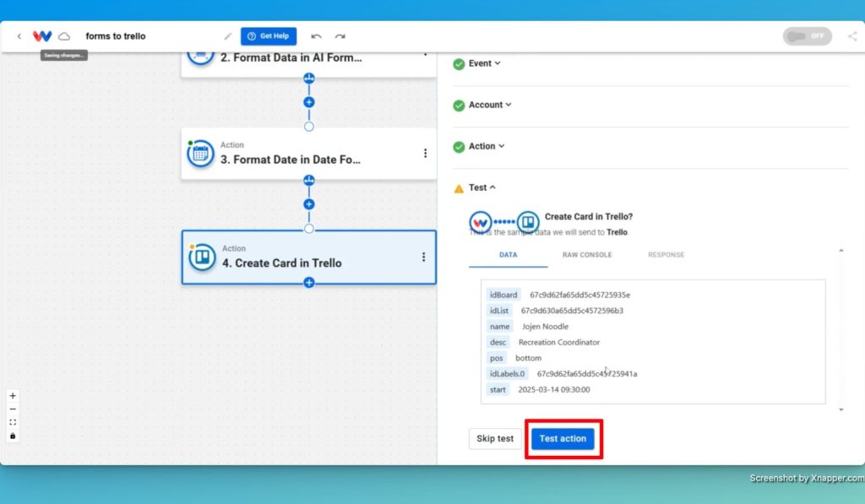Click the workflow name forms to trello
Screen dimensions: 865x504
[115, 36]
